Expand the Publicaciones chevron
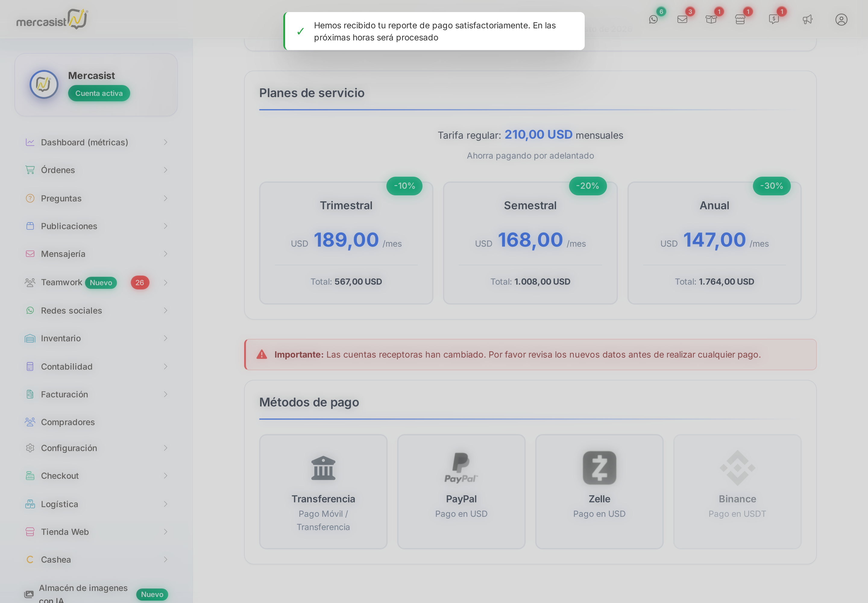 click(165, 226)
